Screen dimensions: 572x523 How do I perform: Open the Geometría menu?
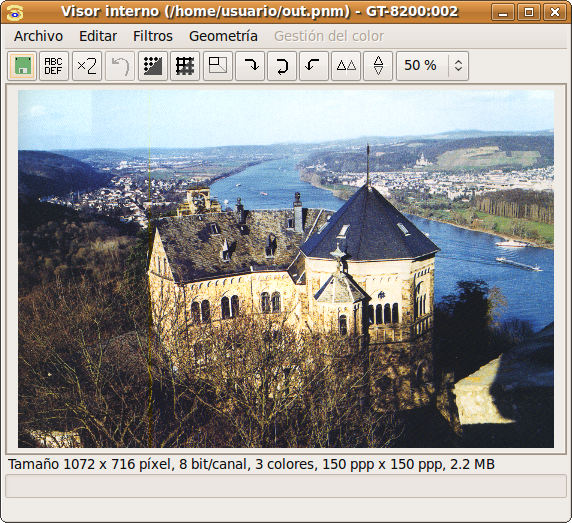pos(223,36)
